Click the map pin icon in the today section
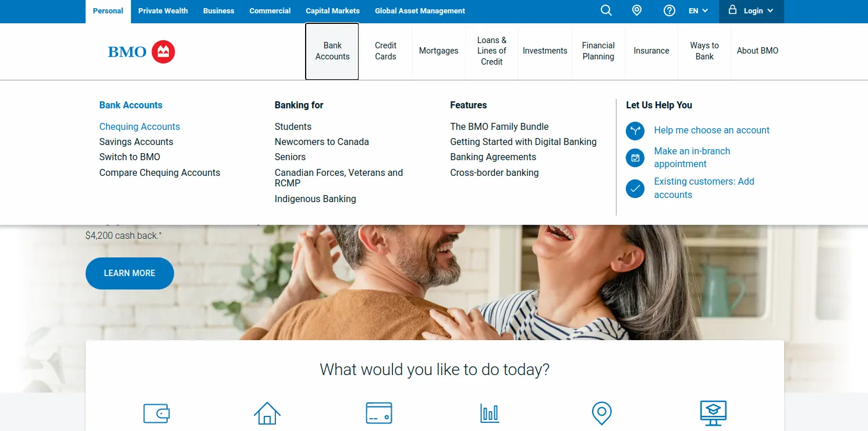 tap(601, 414)
